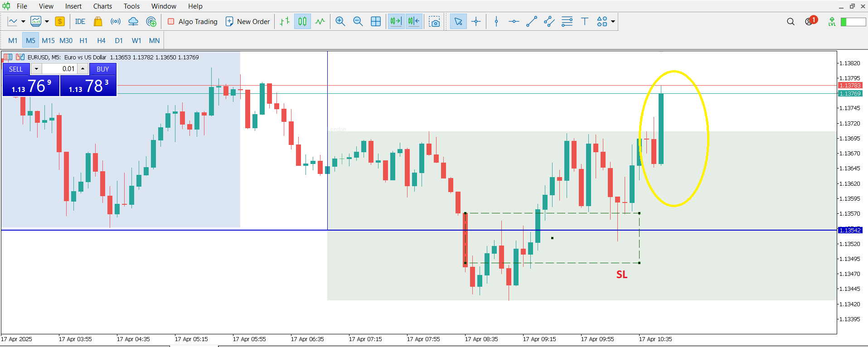
Task: Take a chart screenshot with camera icon
Action: (434, 22)
